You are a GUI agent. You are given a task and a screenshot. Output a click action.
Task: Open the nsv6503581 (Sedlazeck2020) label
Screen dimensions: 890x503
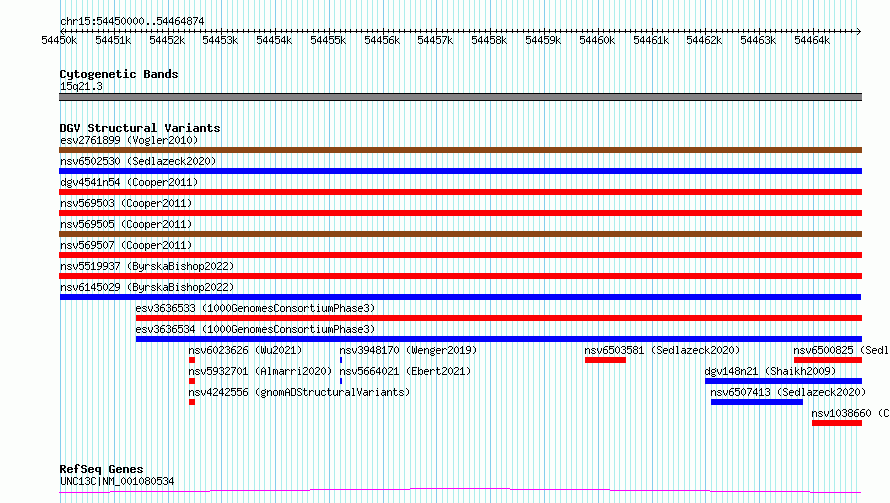[x=662, y=350]
